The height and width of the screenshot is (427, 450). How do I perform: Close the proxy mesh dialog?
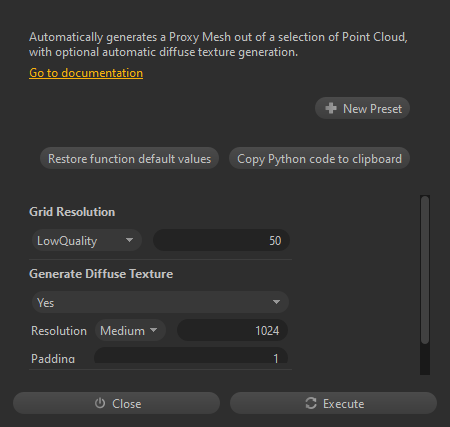[116, 403]
